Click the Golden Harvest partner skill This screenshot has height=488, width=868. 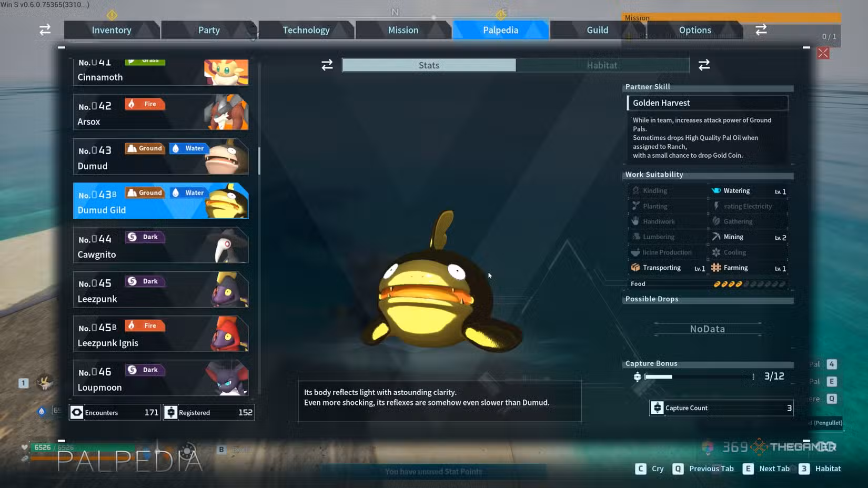(708, 103)
